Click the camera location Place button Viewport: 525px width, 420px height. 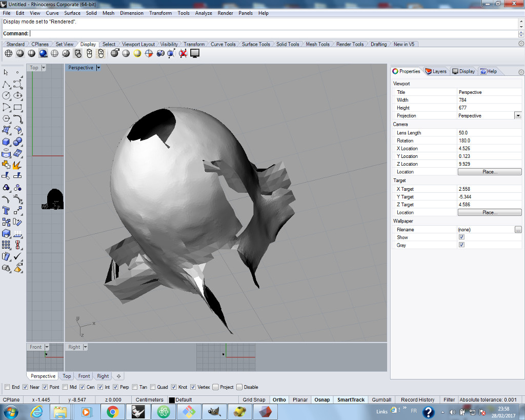coord(489,172)
